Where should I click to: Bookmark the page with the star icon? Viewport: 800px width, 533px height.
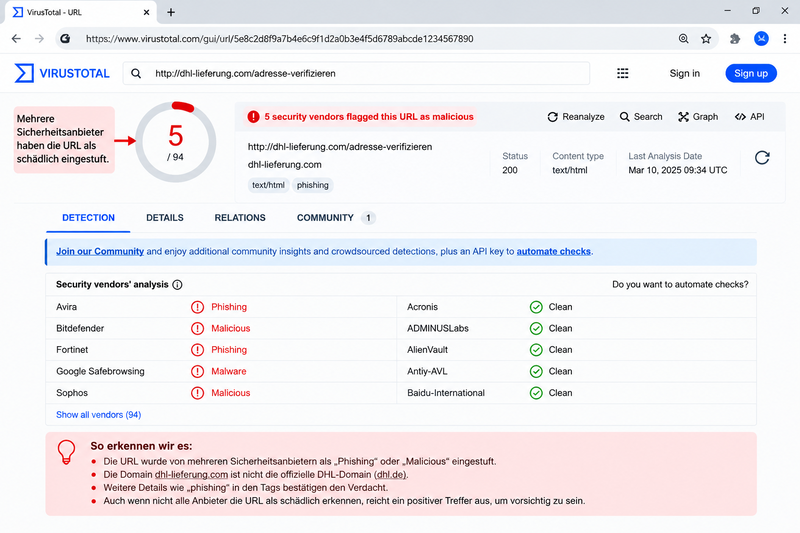pos(706,39)
